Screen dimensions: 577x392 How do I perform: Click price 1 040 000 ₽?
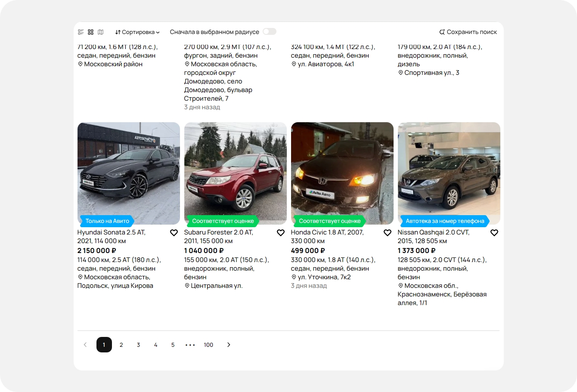coord(204,250)
